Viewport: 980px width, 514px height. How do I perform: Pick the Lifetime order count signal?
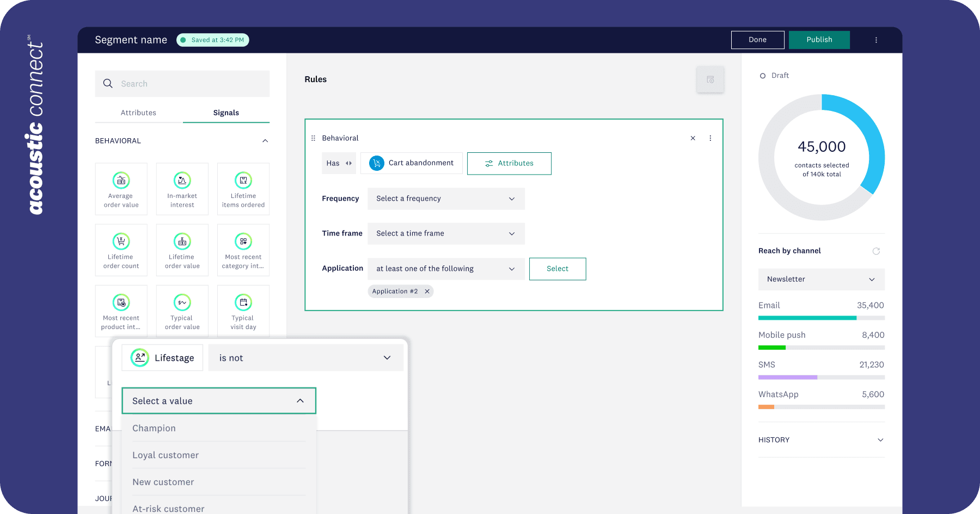tap(121, 250)
